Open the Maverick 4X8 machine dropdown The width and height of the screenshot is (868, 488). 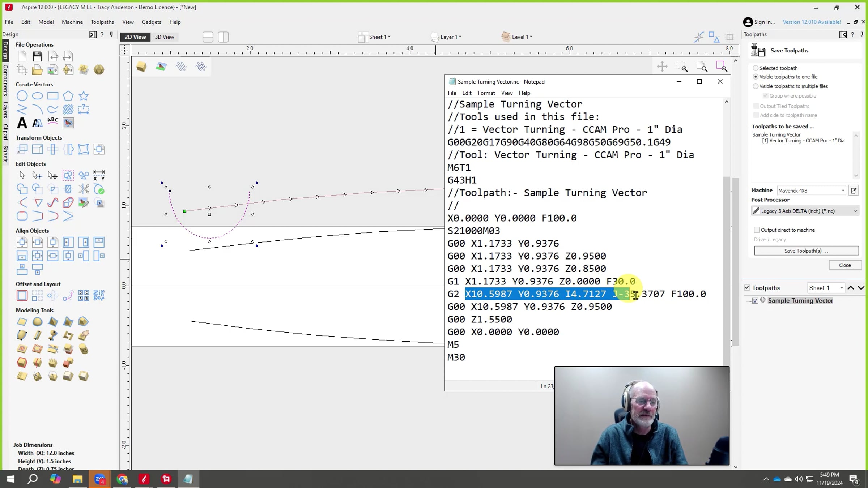843,190
